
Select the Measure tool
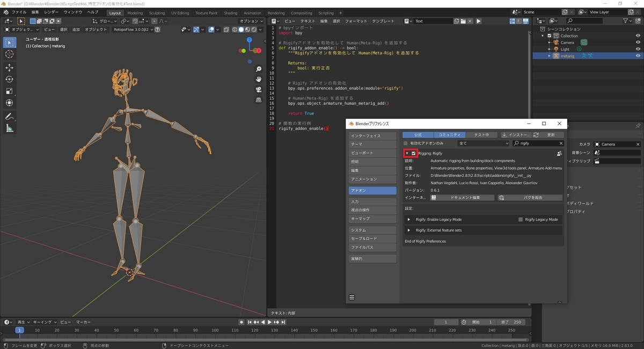(10, 128)
